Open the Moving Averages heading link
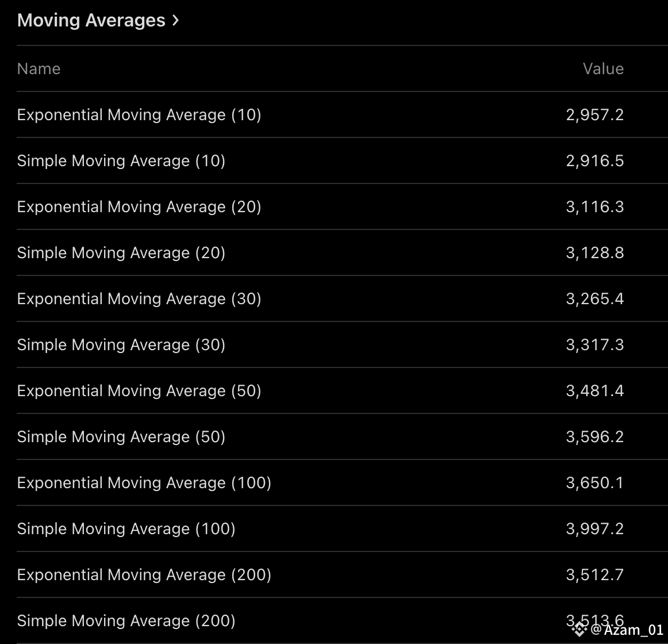The height and width of the screenshot is (644, 668). point(91,21)
